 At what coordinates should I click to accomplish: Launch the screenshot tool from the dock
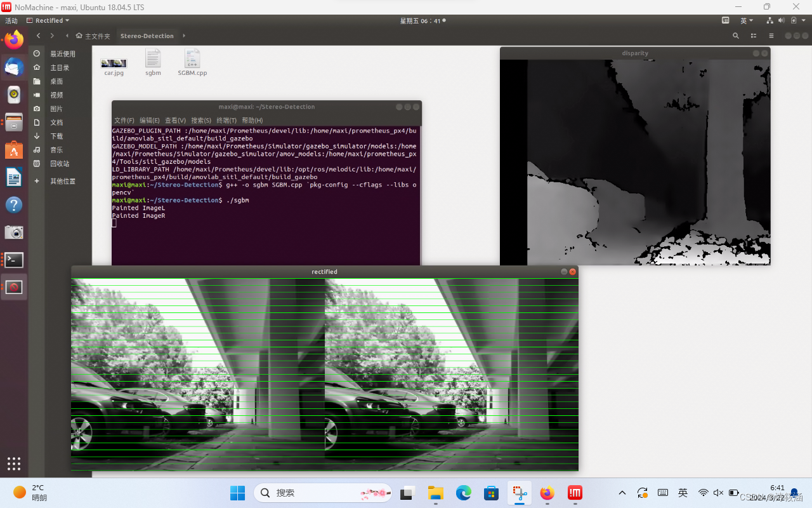click(13, 232)
